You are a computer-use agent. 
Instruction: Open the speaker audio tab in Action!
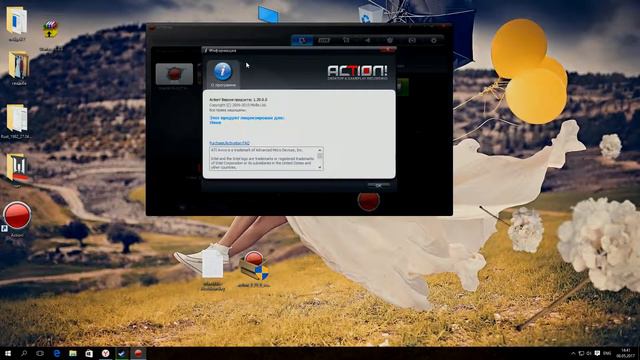tap(368, 40)
